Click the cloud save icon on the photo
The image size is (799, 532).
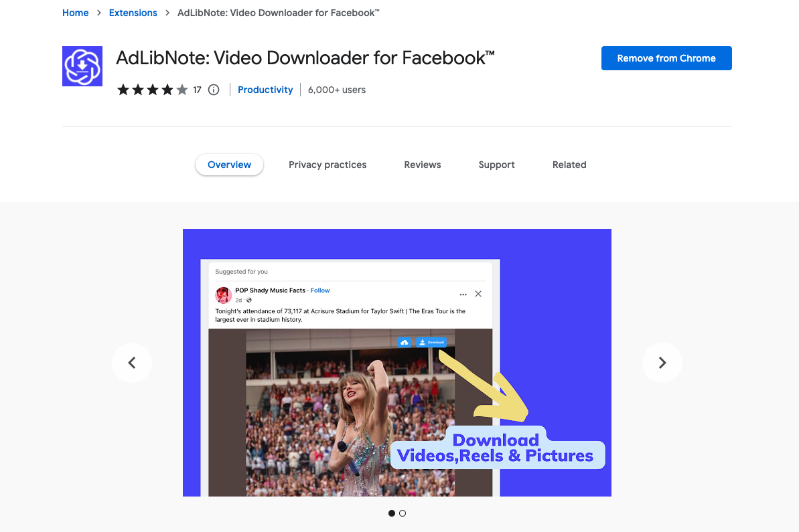(x=405, y=342)
